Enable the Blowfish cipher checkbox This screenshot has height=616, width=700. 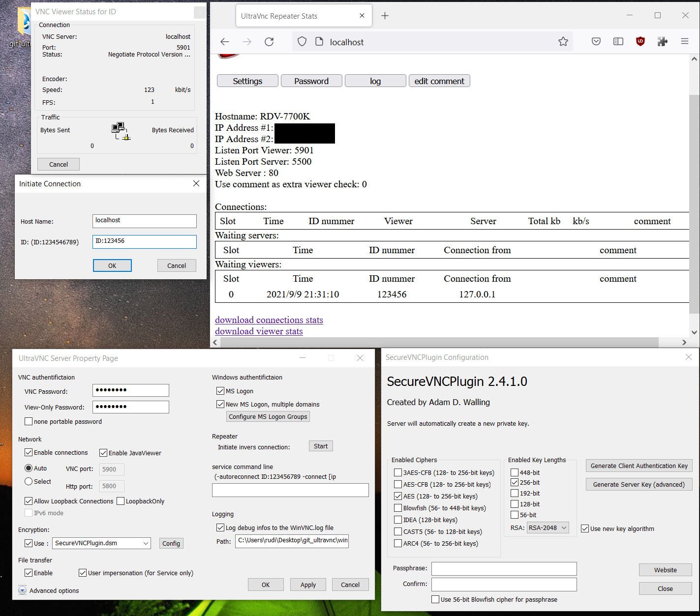[x=398, y=508]
